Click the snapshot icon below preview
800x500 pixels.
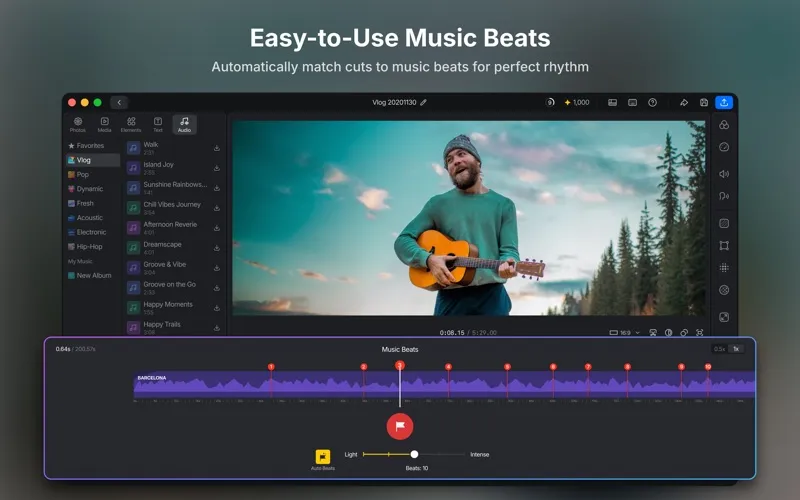653,333
